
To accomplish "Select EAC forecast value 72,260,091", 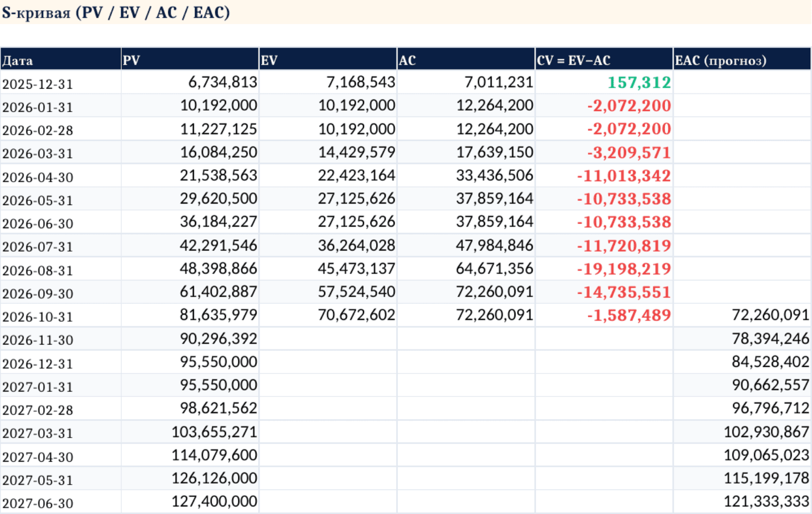I will 771,315.
